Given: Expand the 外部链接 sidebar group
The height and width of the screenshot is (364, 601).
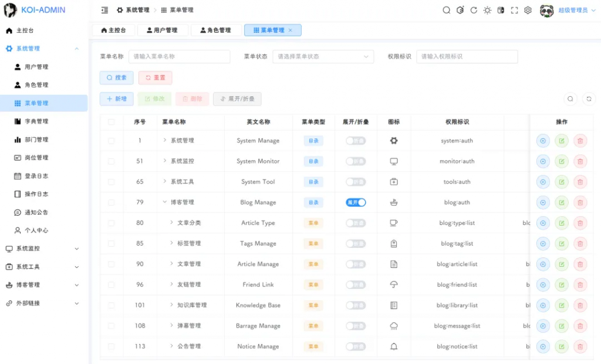Looking at the screenshot, I should (x=43, y=303).
